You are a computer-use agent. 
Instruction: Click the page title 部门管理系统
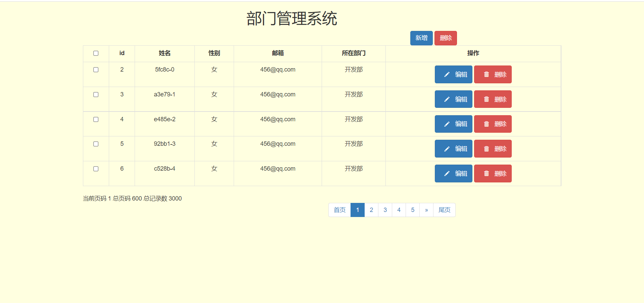[292, 18]
